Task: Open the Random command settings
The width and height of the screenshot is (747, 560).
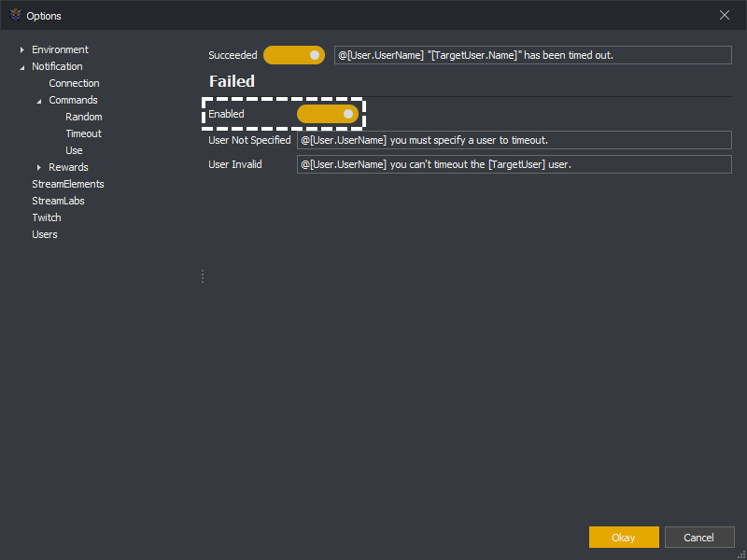Action: tap(84, 117)
